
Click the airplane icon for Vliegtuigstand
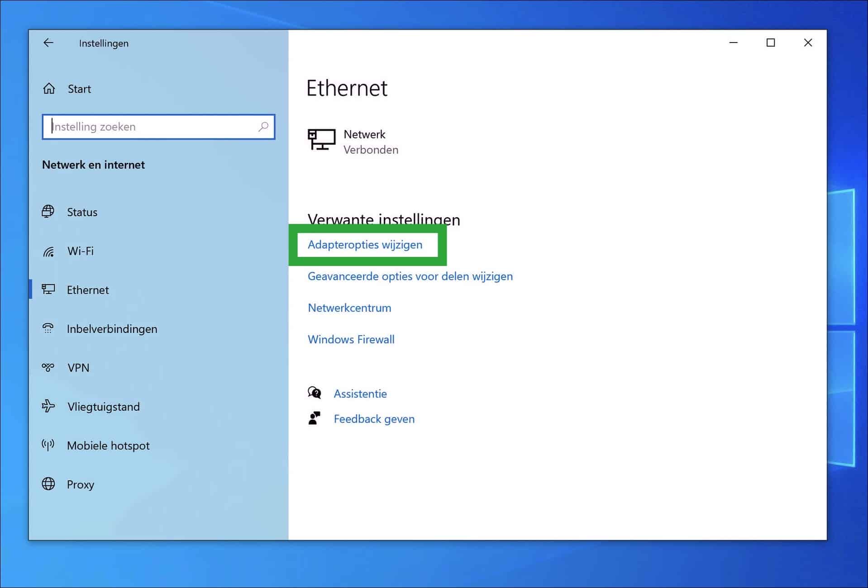tap(49, 406)
